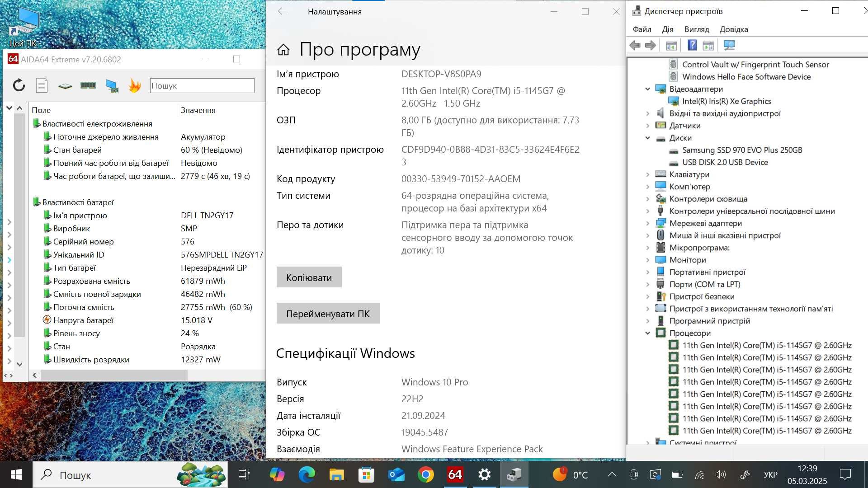Open Windows Start menu
868x488 pixels.
click(16, 474)
